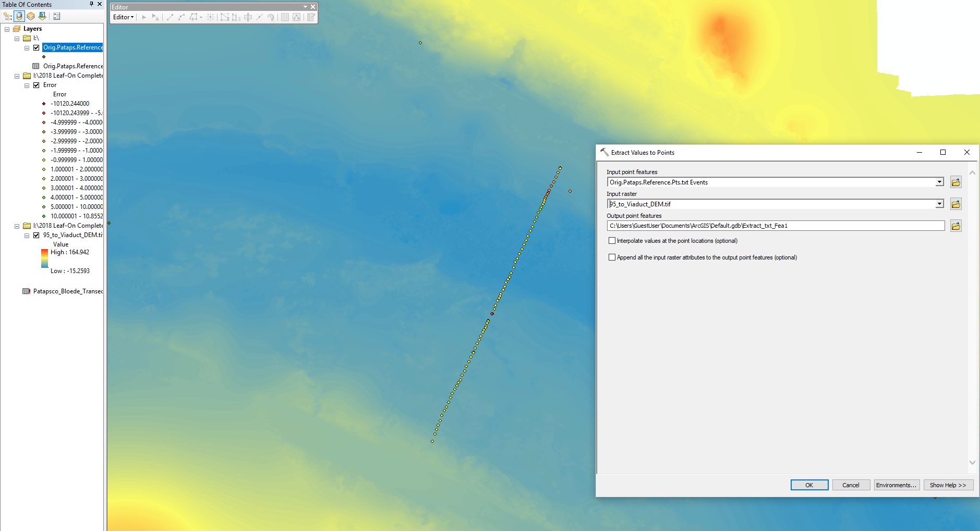Switch TOC to List By Source
This screenshot has width=980, height=531.
19,16
